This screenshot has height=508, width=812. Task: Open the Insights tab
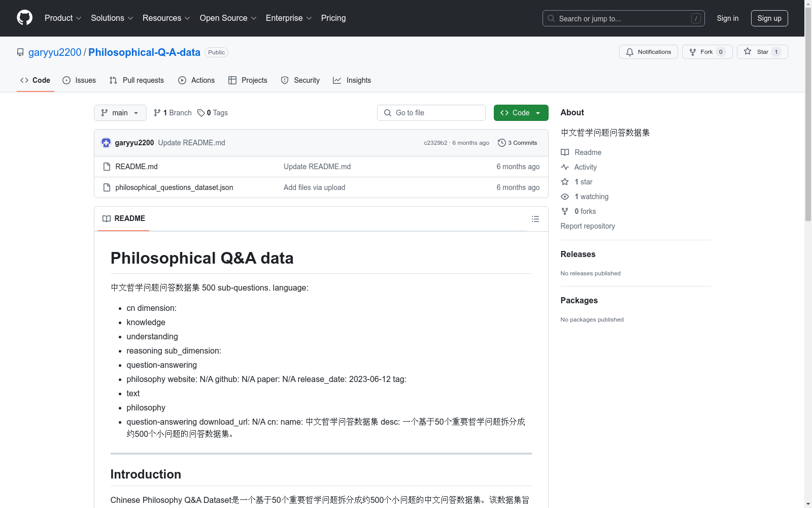click(x=352, y=80)
